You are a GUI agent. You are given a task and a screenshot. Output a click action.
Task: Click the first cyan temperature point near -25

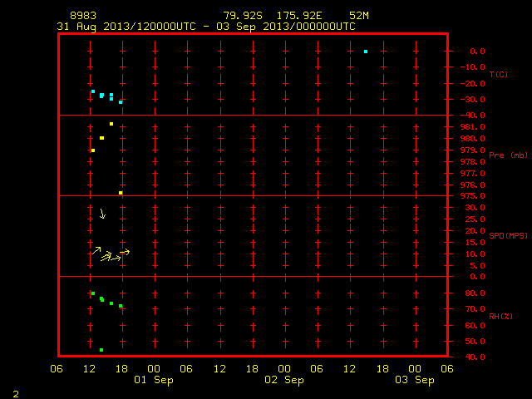93,91
